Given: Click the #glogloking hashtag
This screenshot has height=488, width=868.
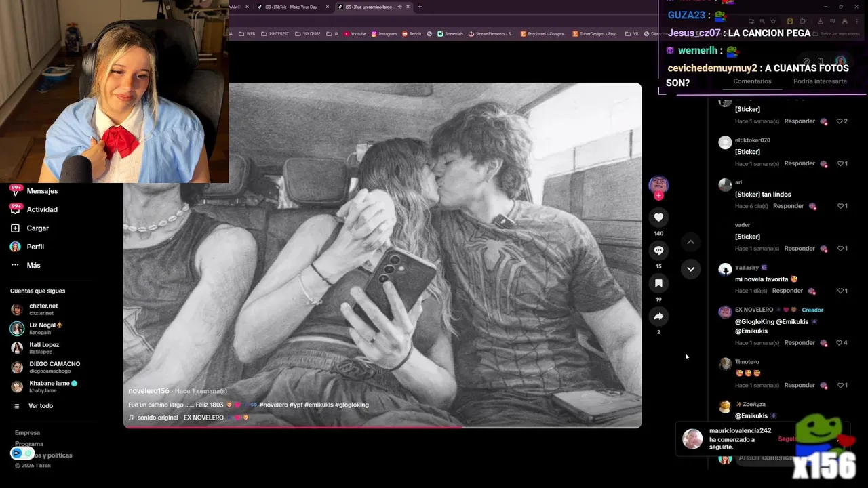Looking at the screenshot, I should point(351,405).
